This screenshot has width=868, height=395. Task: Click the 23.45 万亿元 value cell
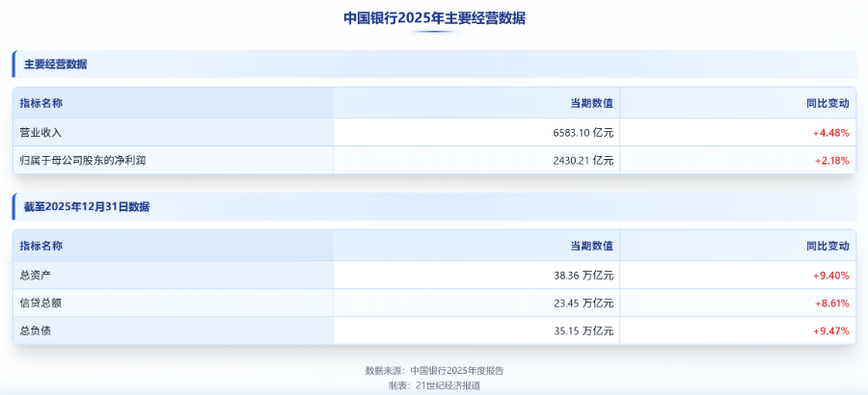point(584,303)
